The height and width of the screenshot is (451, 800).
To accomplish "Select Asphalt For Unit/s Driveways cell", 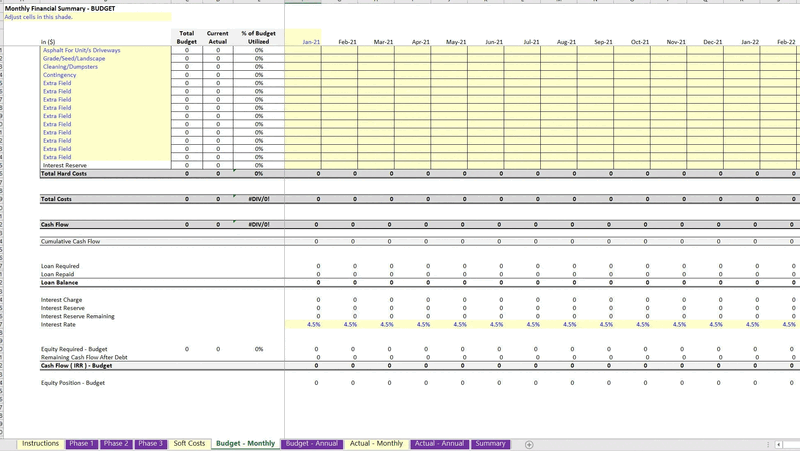I will (81, 50).
